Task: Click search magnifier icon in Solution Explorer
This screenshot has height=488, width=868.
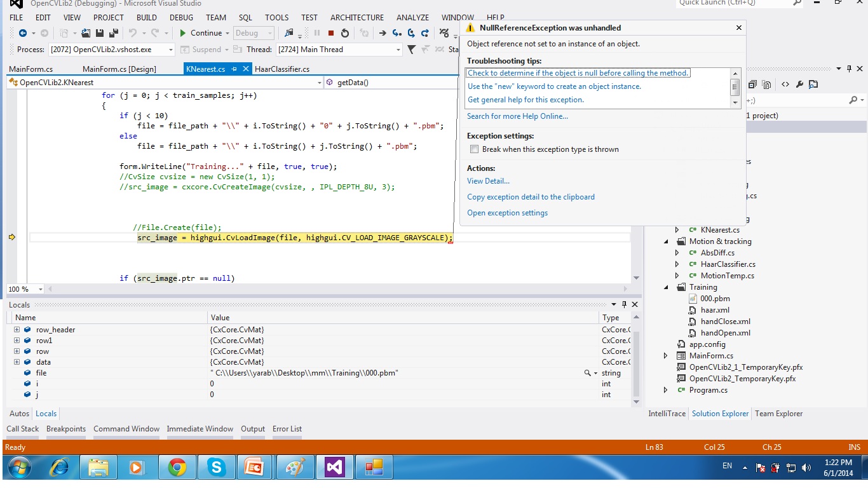Action: (853, 100)
